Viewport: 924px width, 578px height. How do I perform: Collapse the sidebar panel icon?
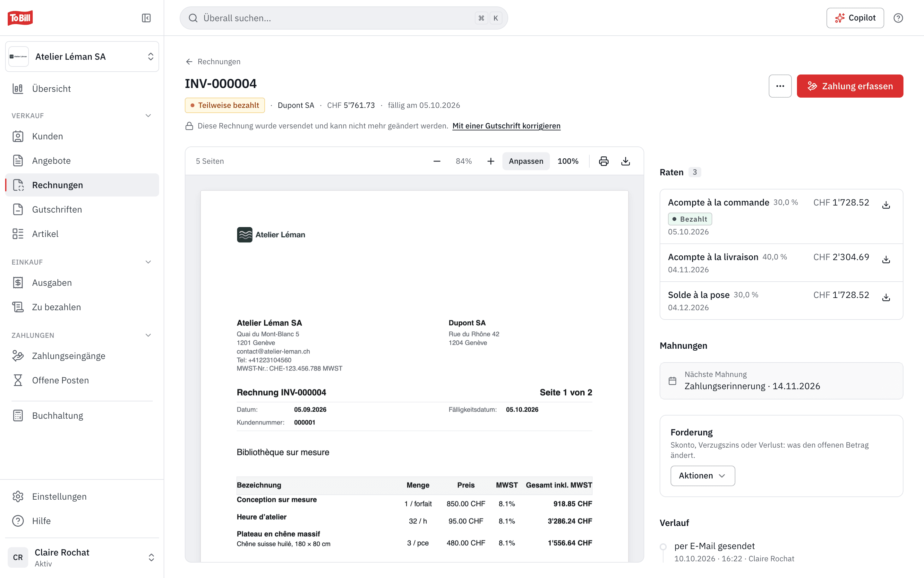(x=146, y=18)
